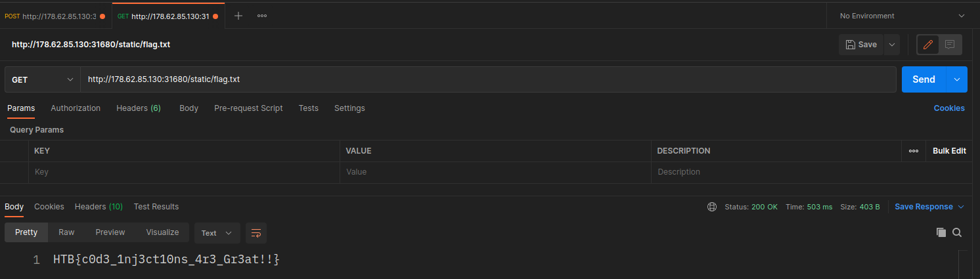Viewport: 980px width, 279px height.
Task: Open the Cookies link
Action: pos(949,108)
